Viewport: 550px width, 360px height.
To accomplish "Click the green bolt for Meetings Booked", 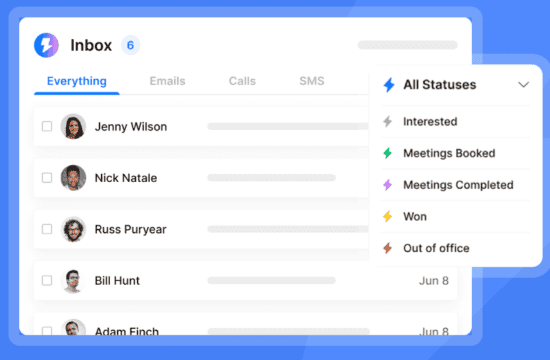I will [x=388, y=153].
